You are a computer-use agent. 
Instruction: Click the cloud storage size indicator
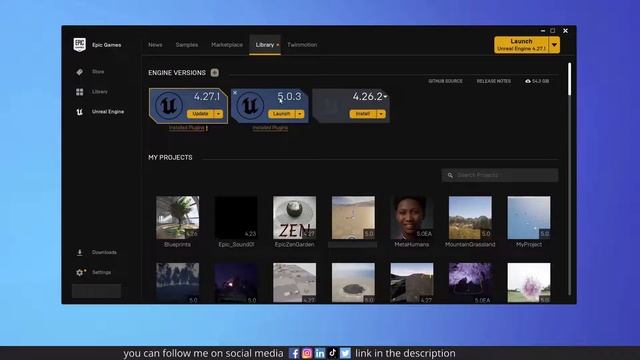coord(537,81)
